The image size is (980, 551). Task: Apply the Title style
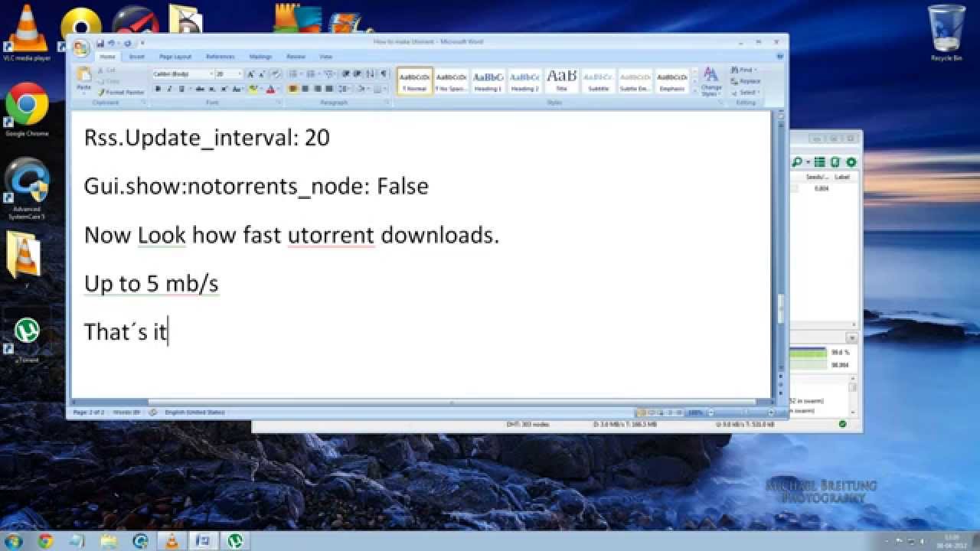tap(561, 81)
